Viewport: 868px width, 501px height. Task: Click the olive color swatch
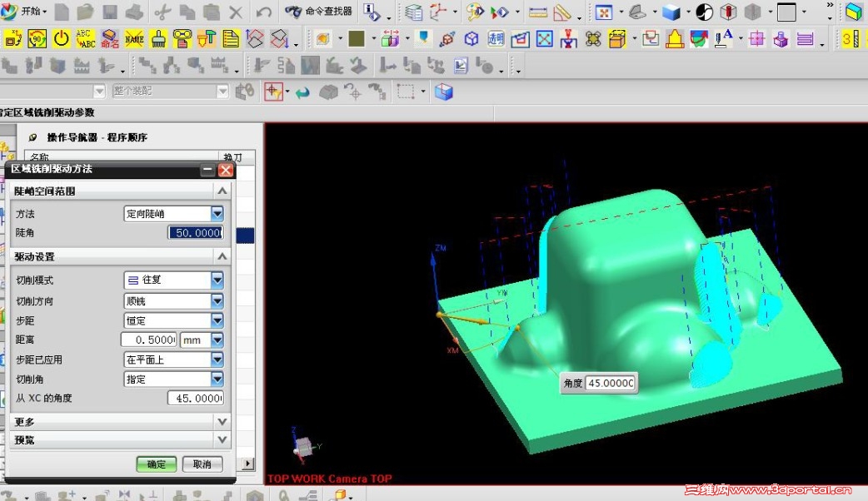357,39
